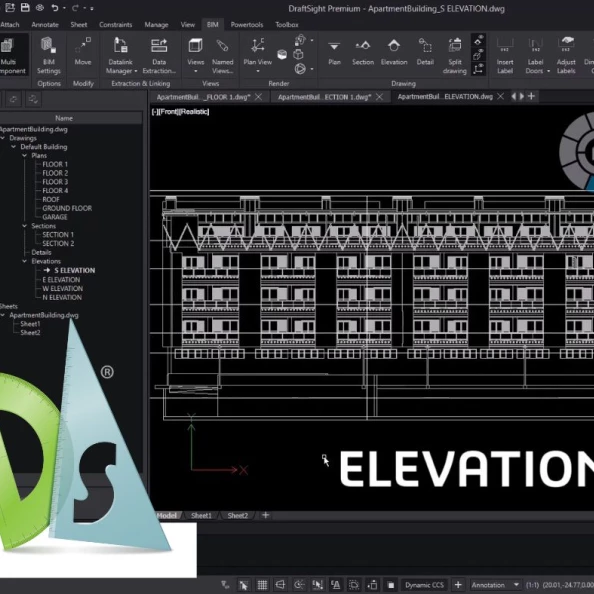The width and height of the screenshot is (594, 594).
Task: Open the Label Doors dropdown arrow
Action: pos(548,71)
